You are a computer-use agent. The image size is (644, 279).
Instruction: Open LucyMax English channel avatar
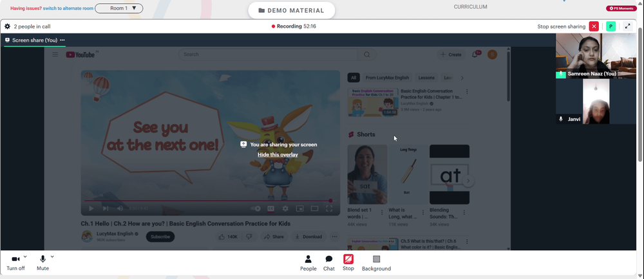click(x=87, y=237)
